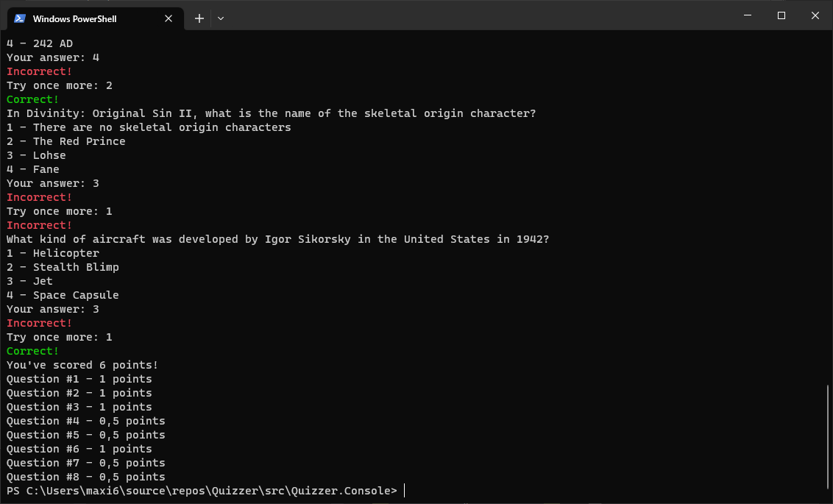The image size is (833, 504).
Task: Click 'Question #6 - 1 points' line
Action: pos(79,449)
